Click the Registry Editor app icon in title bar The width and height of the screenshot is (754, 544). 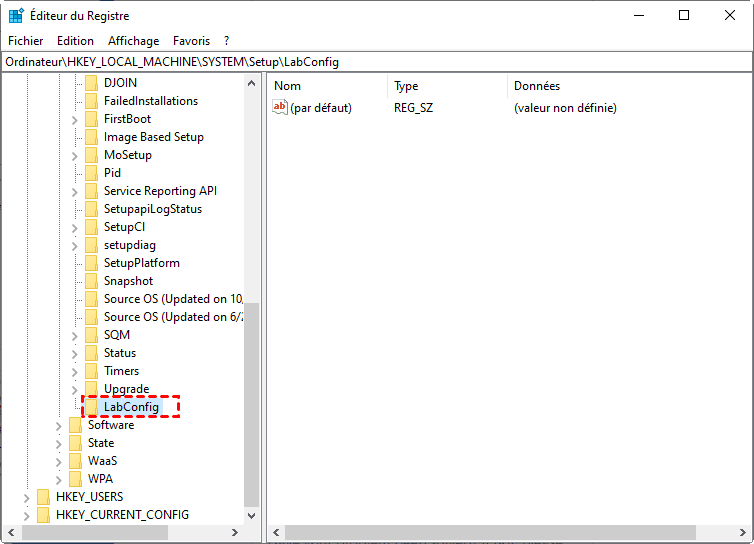pos(16,16)
